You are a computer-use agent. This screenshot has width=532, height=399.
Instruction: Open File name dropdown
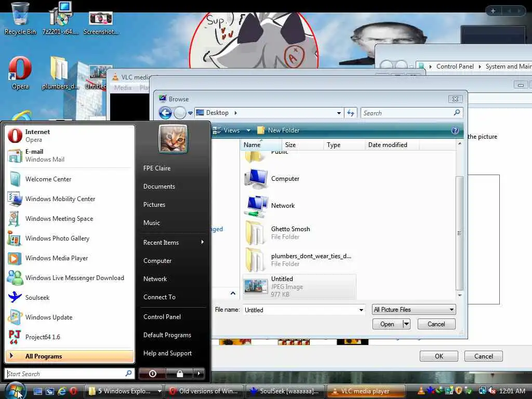[x=361, y=310]
